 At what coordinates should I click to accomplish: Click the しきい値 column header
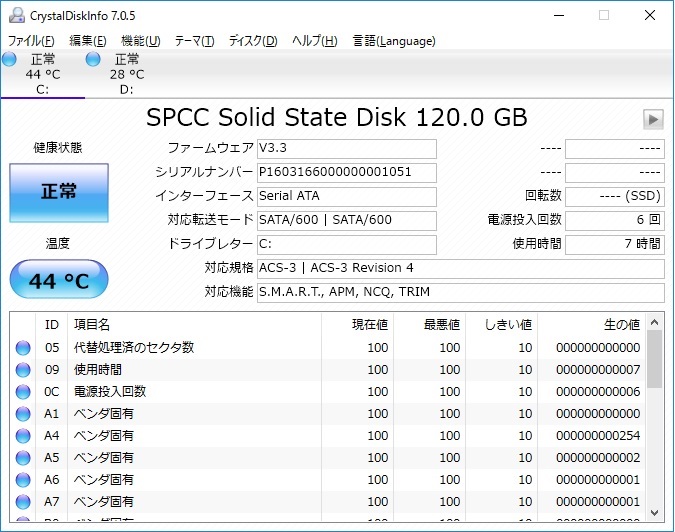[x=502, y=325]
